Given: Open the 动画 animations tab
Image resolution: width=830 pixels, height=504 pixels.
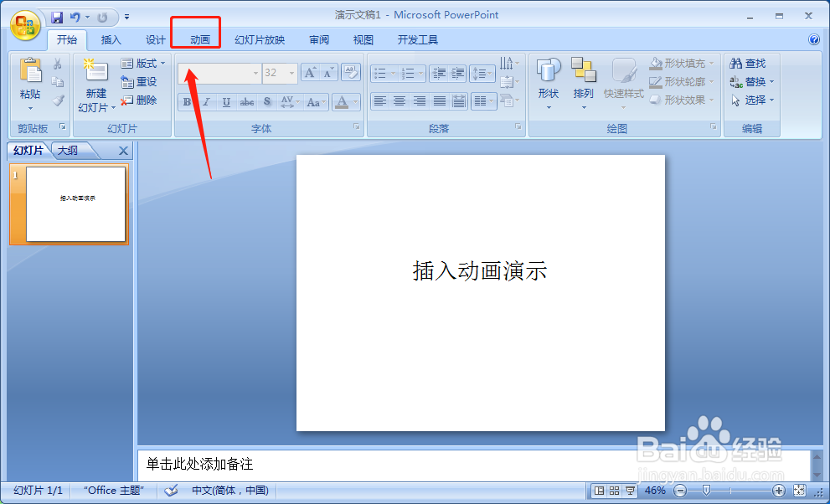Looking at the screenshot, I should [x=200, y=39].
